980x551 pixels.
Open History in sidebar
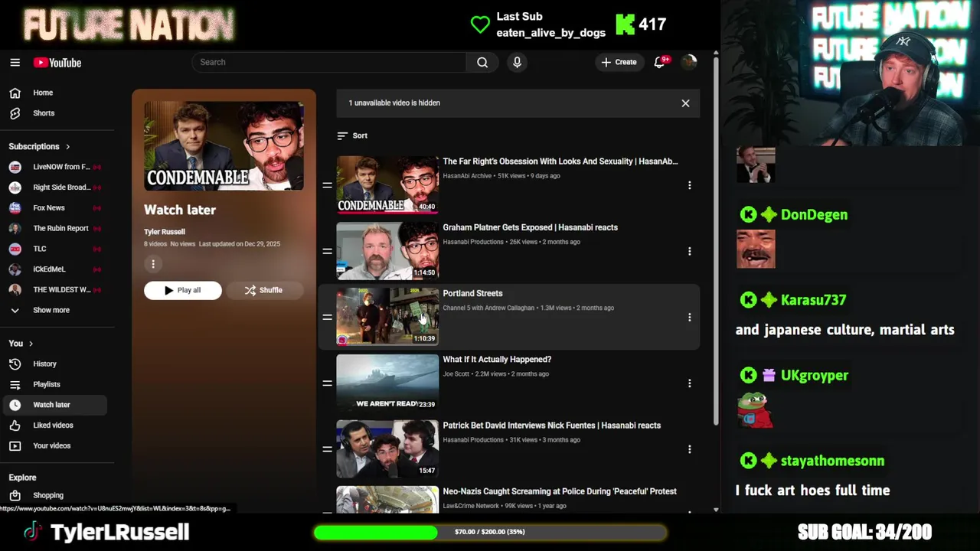pos(54,364)
